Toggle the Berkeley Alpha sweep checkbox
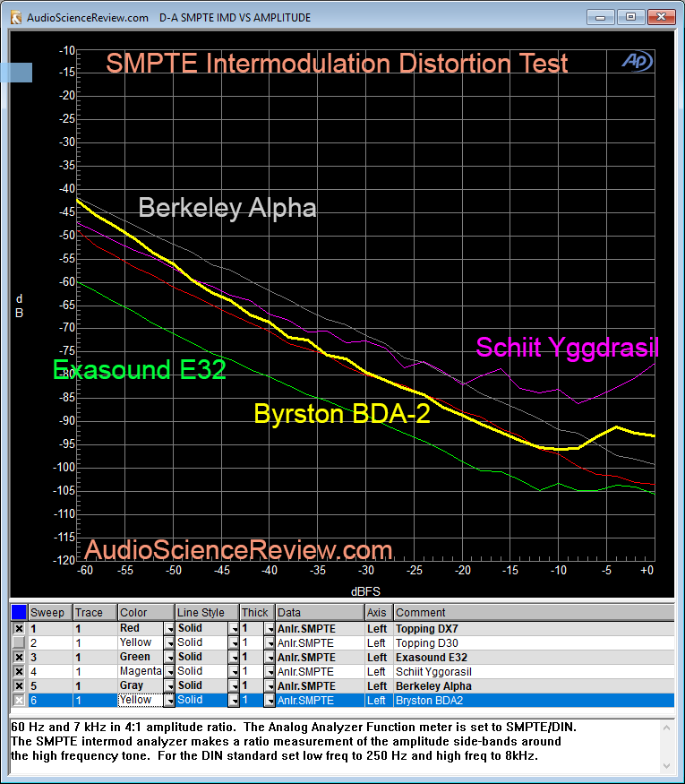 tap(19, 686)
